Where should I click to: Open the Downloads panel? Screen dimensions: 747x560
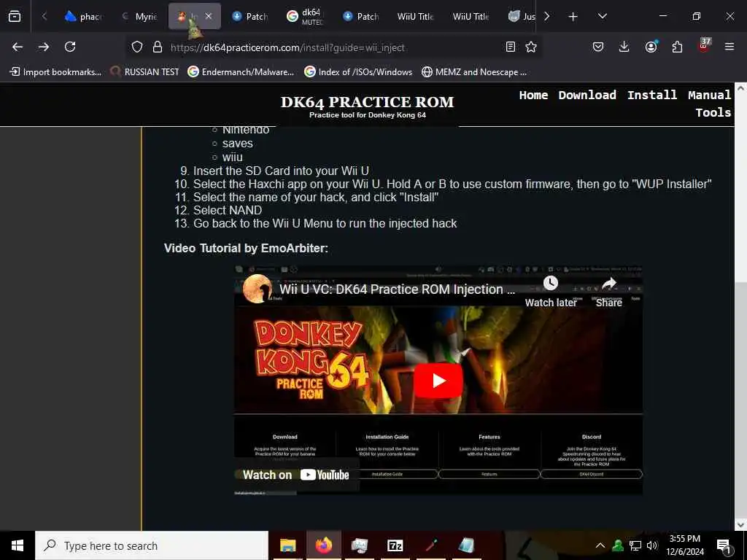click(x=624, y=47)
